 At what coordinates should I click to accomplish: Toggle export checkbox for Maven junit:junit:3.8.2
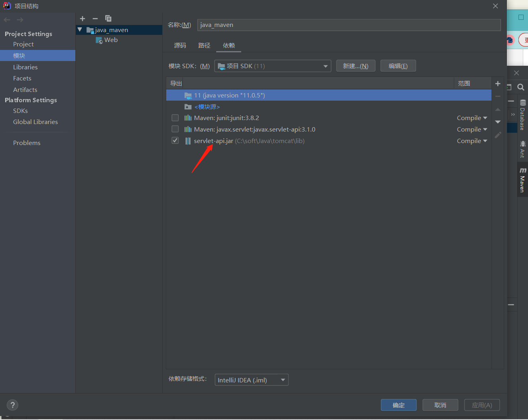pyautogui.click(x=175, y=118)
